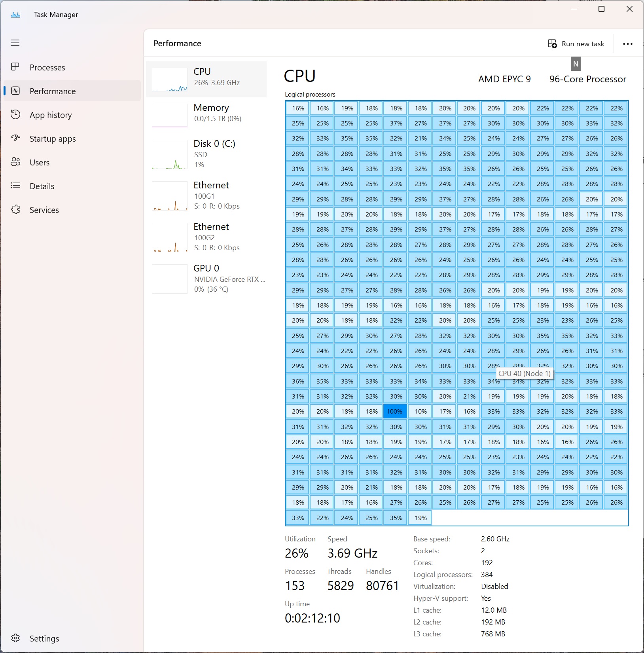Click the Handles count 80761
This screenshot has width=644, height=653.
click(383, 586)
